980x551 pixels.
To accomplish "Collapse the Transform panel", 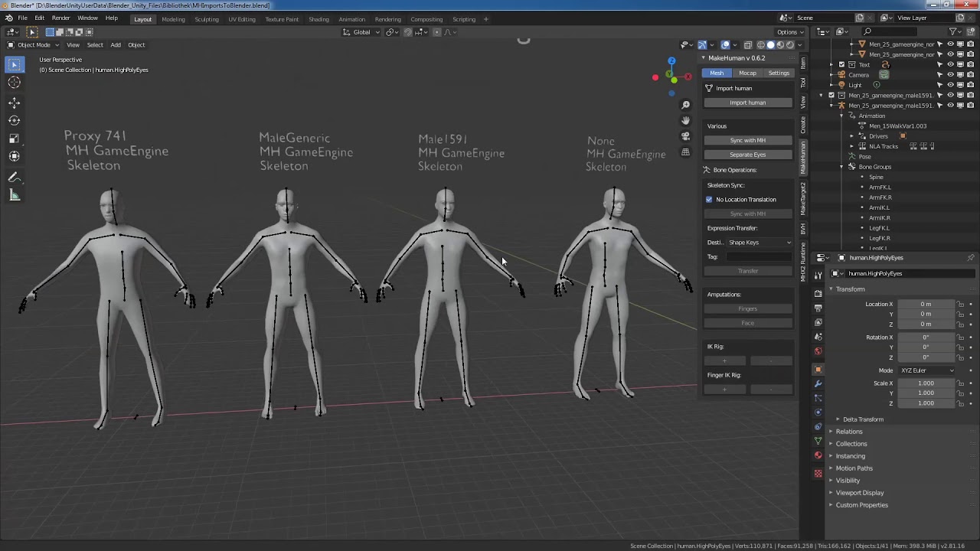I will 850,289.
